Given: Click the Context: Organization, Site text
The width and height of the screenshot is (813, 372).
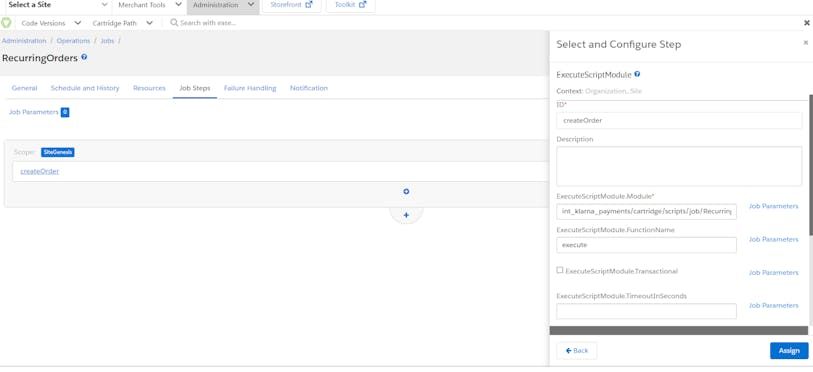Looking at the screenshot, I should coord(599,91).
